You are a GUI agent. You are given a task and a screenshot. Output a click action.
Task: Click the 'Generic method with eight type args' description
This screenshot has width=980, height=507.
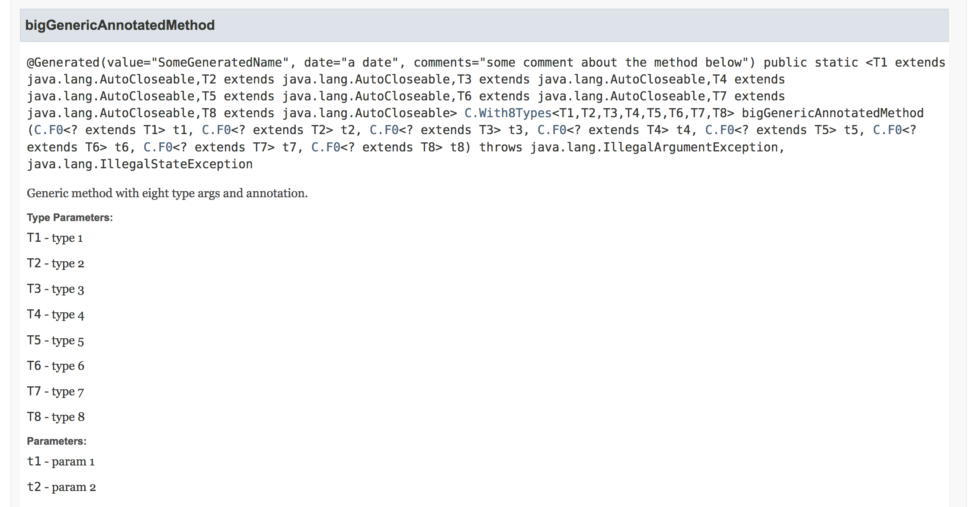click(x=167, y=193)
